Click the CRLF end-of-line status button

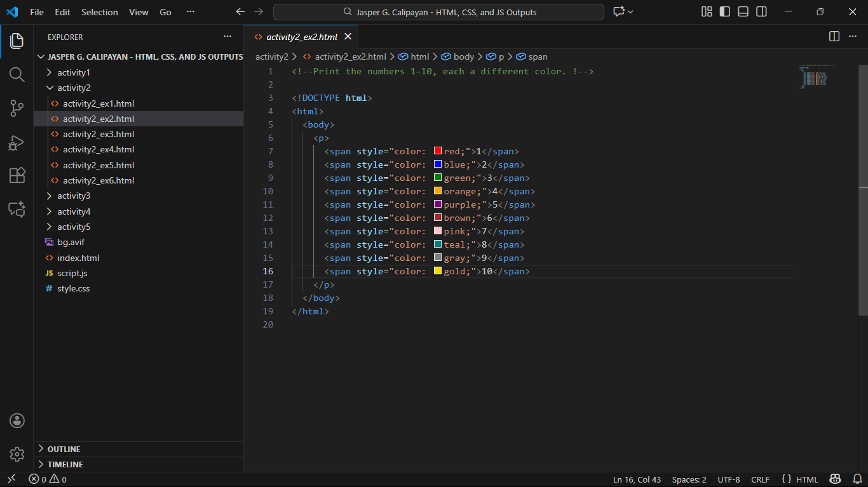(760, 480)
